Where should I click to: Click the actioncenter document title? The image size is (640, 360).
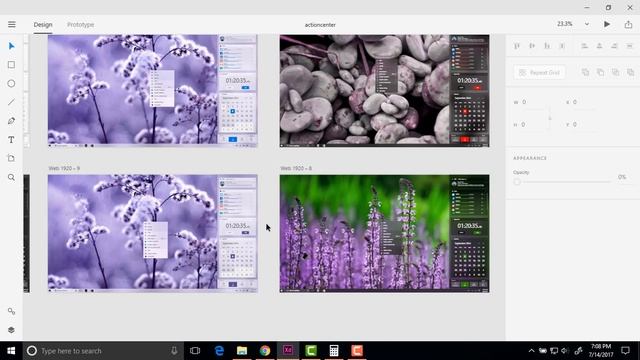coord(320,25)
